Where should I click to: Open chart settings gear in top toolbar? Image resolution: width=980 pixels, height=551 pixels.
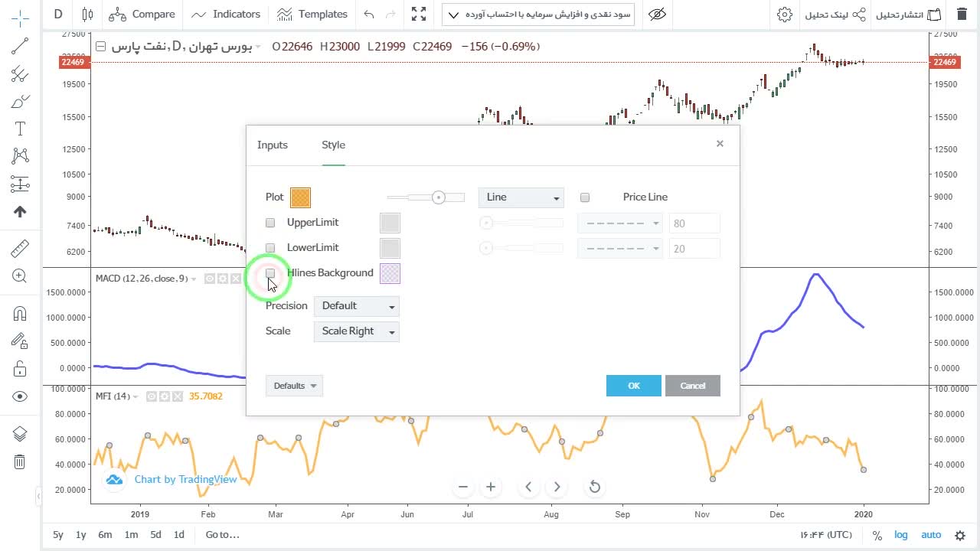(x=784, y=15)
